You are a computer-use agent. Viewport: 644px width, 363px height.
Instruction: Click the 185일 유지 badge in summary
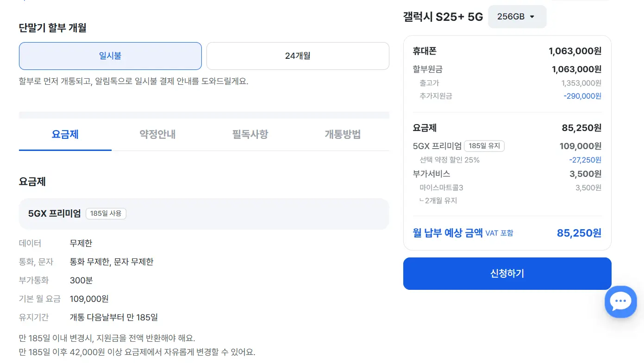[484, 146]
